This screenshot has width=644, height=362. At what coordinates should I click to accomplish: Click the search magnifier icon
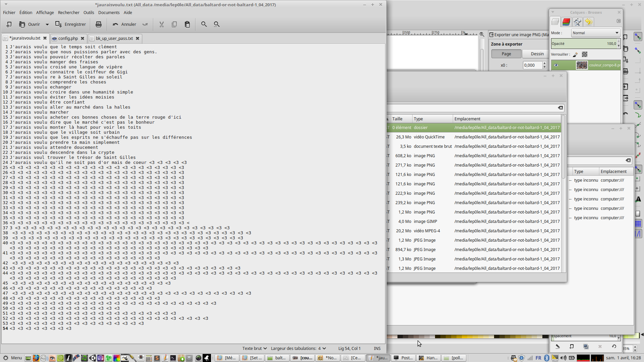click(204, 24)
